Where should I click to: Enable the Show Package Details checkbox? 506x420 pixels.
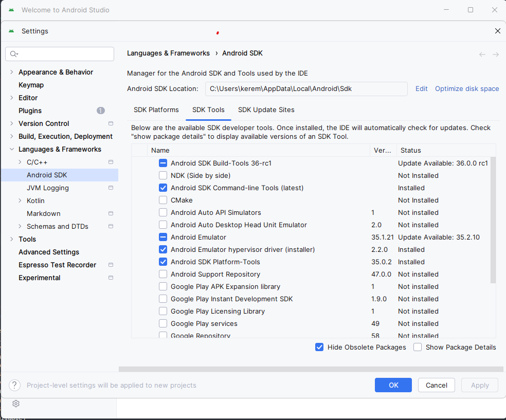(x=417, y=347)
